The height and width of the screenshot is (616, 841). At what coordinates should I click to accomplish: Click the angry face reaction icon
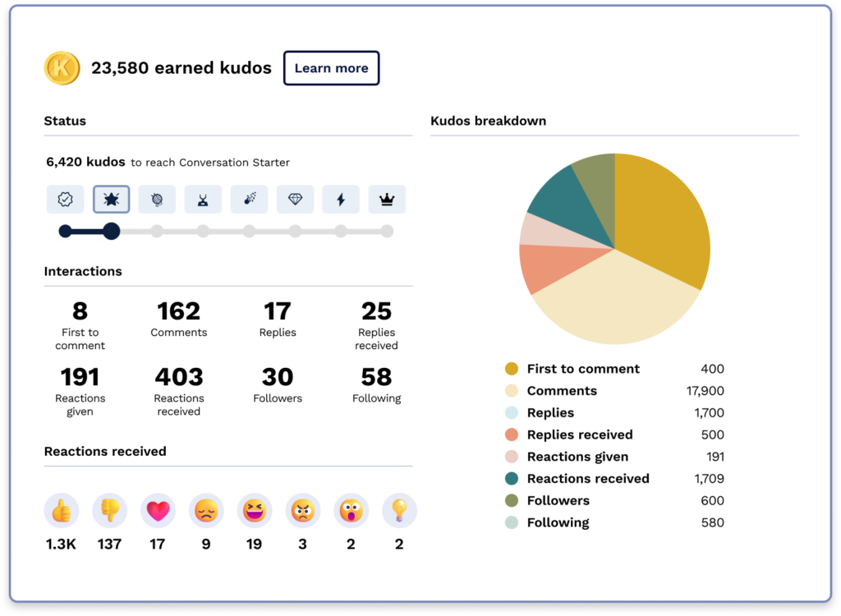[x=303, y=511]
